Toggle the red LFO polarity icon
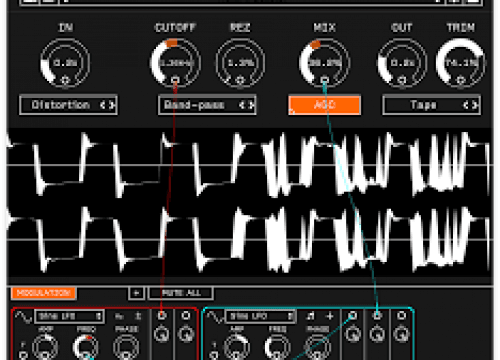Image resolution: width=500 pixels, height=360 pixels. 138,316
